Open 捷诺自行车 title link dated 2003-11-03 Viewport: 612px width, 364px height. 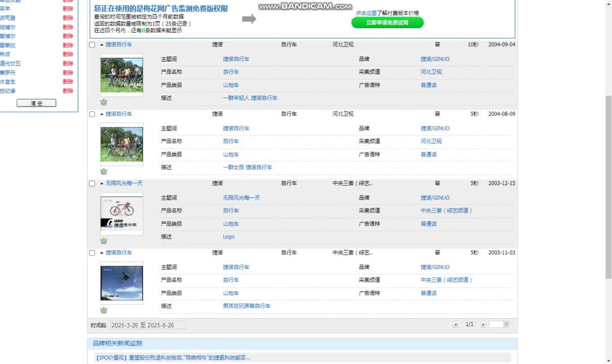119,252
